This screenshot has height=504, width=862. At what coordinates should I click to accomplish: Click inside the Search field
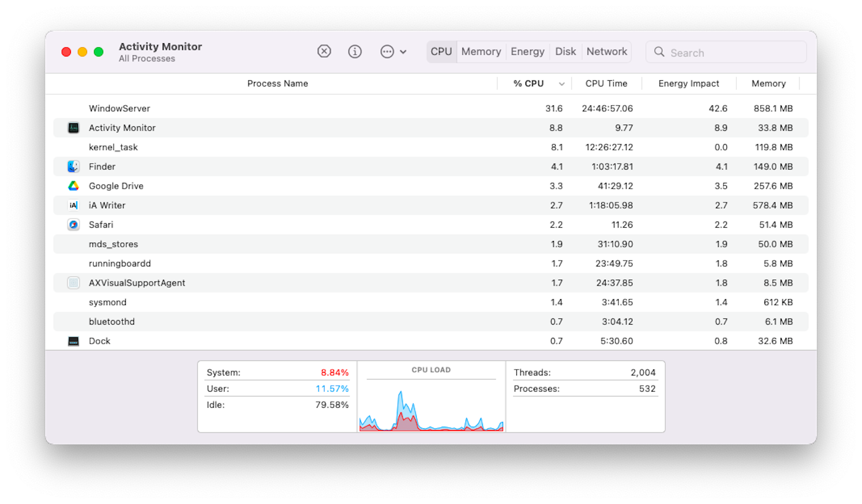(x=721, y=52)
